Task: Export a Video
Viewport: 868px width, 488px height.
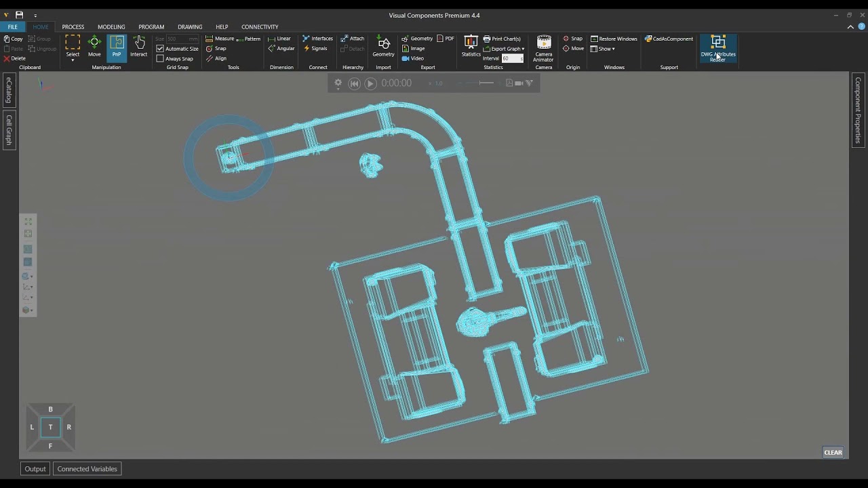Action: tap(413, 58)
